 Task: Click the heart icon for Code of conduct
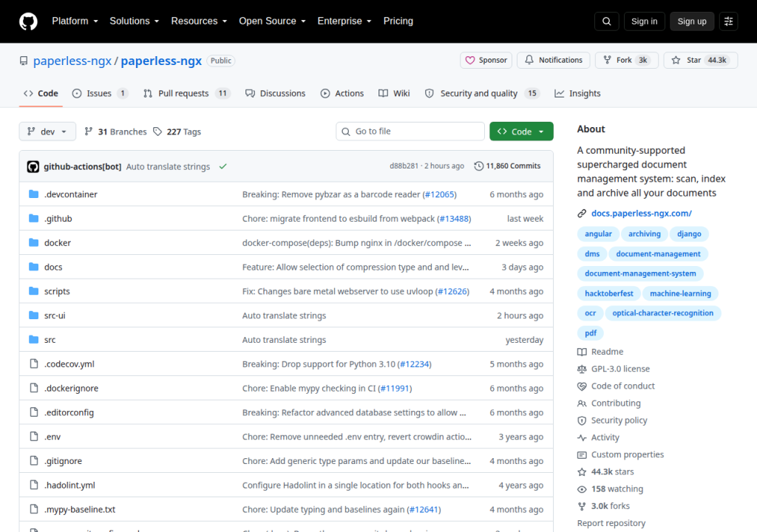[x=582, y=386]
